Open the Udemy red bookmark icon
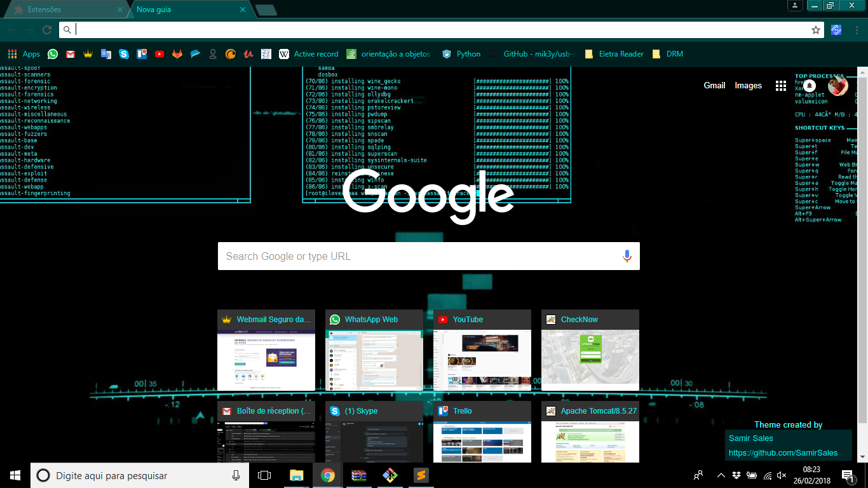This screenshot has width=868, height=488. point(248,54)
